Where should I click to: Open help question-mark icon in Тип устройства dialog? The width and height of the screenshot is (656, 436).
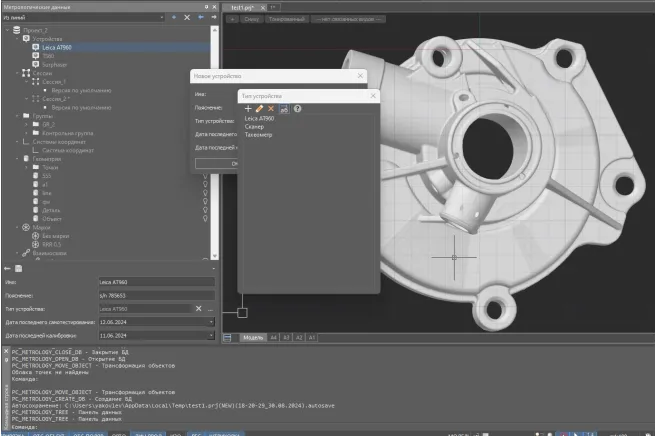pos(297,108)
